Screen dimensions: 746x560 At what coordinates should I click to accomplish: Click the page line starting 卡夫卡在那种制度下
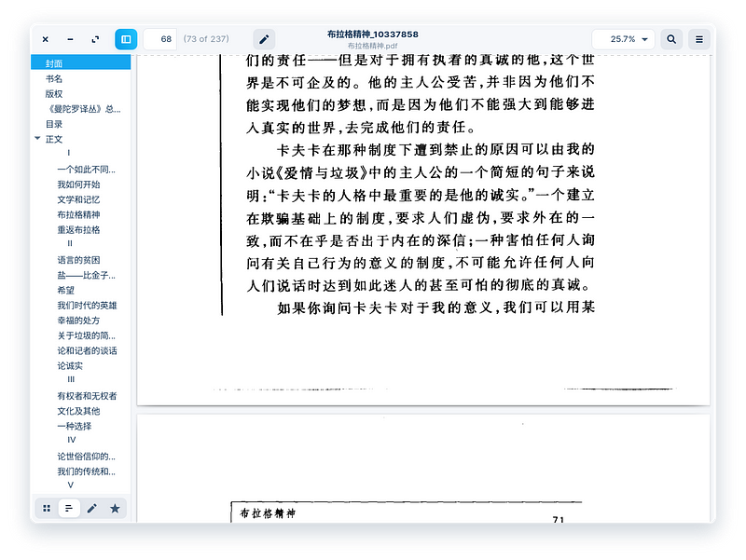[x=435, y=150]
